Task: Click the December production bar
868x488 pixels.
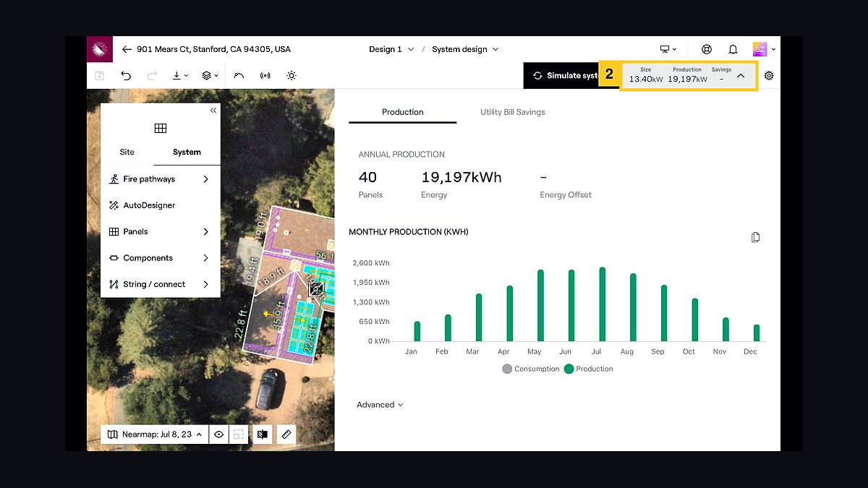Action: pos(757,333)
